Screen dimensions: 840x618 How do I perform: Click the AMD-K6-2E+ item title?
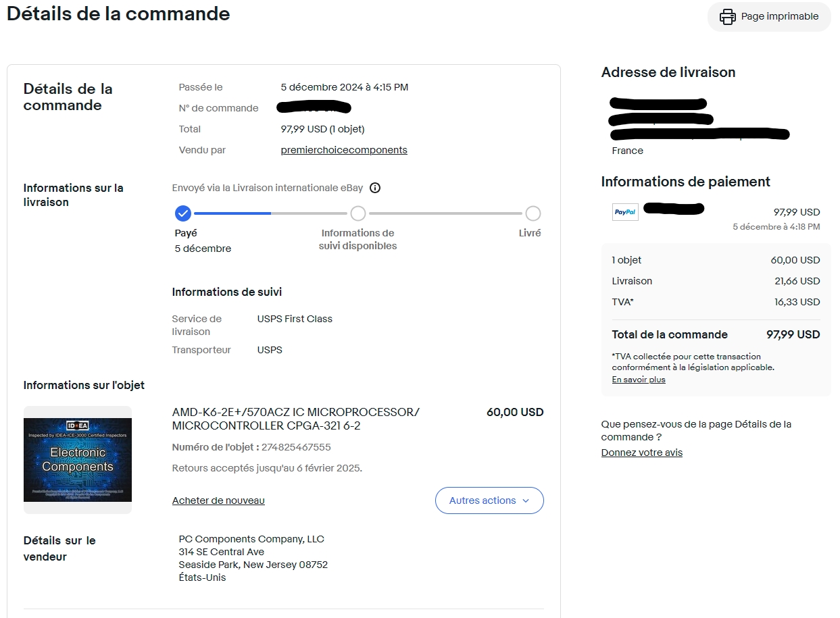295,419
